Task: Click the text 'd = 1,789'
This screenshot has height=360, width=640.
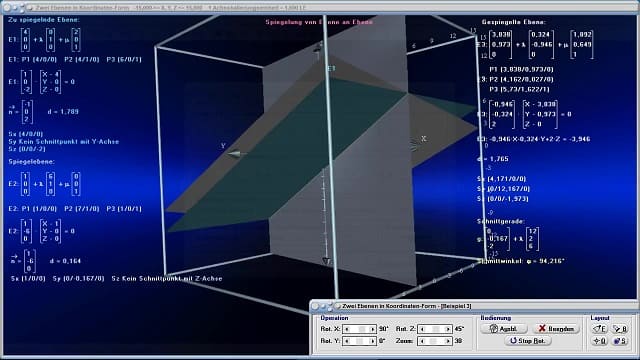Action: 63,111
